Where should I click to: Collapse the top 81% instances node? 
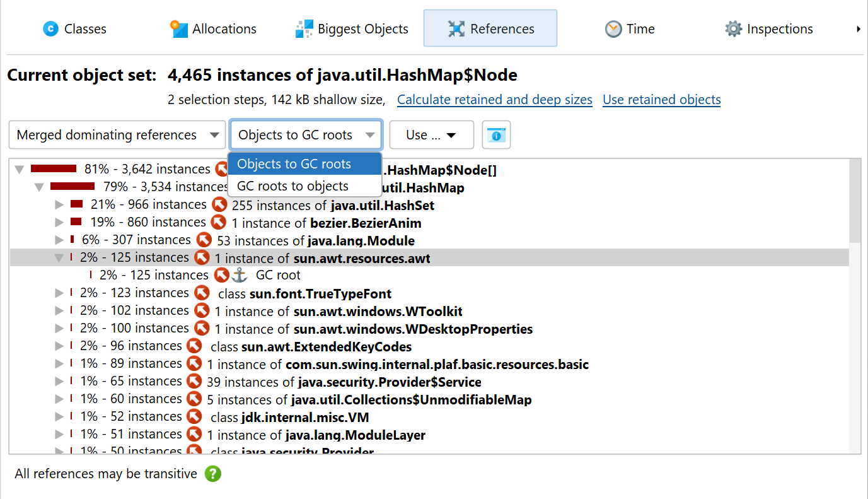pyautogui.click(x=20, y=170)
